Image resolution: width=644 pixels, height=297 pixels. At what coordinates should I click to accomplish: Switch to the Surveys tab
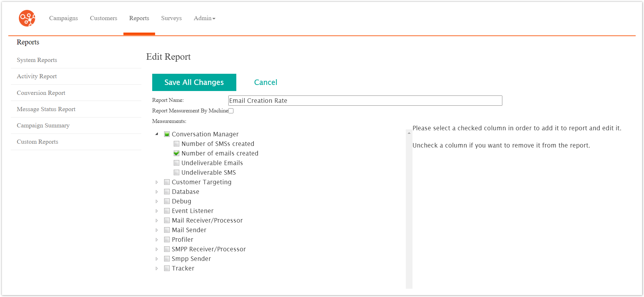click(x=171, y=18)
